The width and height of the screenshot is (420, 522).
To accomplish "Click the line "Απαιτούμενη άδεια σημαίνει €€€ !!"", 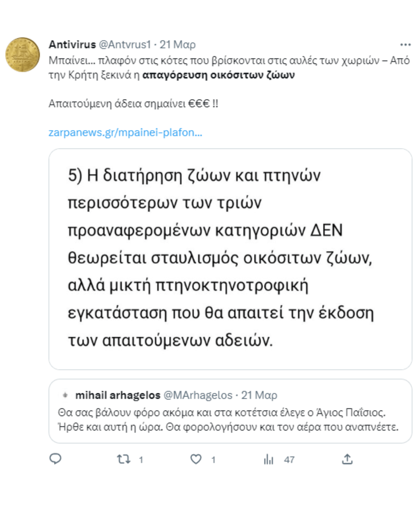I will pyautogui.click(x=133, y=104).
